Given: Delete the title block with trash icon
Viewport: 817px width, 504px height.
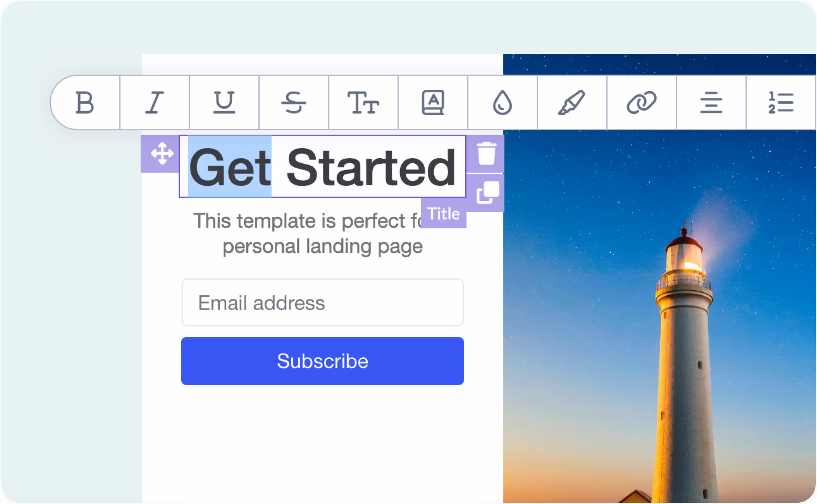Looking at the screenshot, I should pyautogui.click(x=486, y=154).
